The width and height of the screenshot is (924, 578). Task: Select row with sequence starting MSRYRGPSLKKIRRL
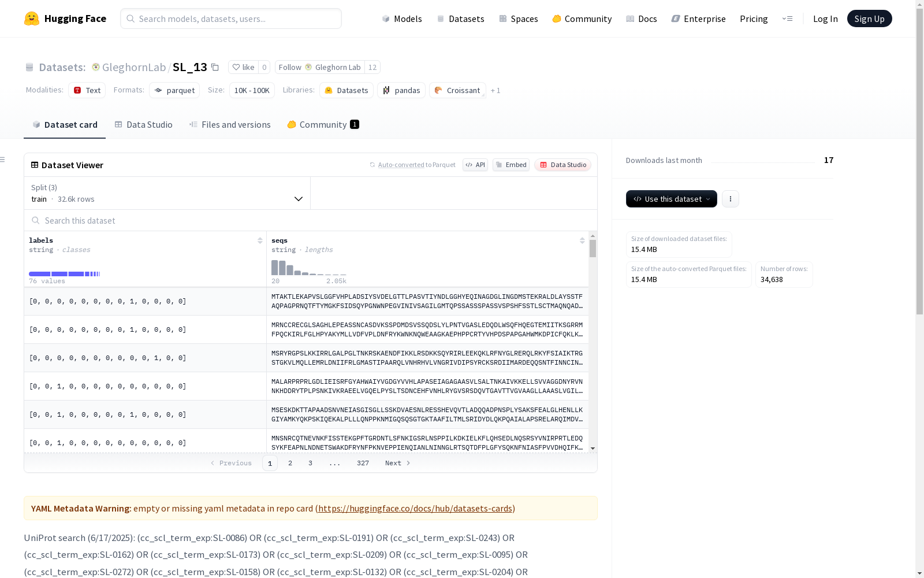pos(306,358)
